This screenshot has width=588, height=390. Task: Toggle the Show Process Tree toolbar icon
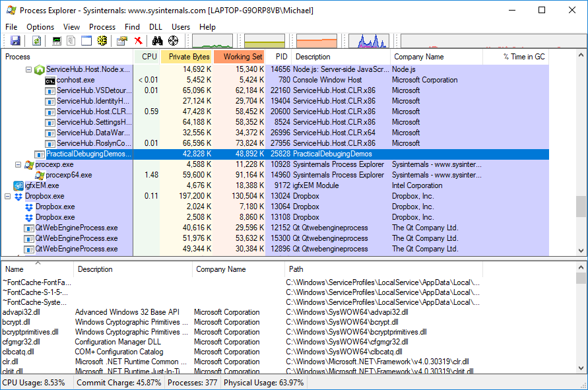(71, 40)
